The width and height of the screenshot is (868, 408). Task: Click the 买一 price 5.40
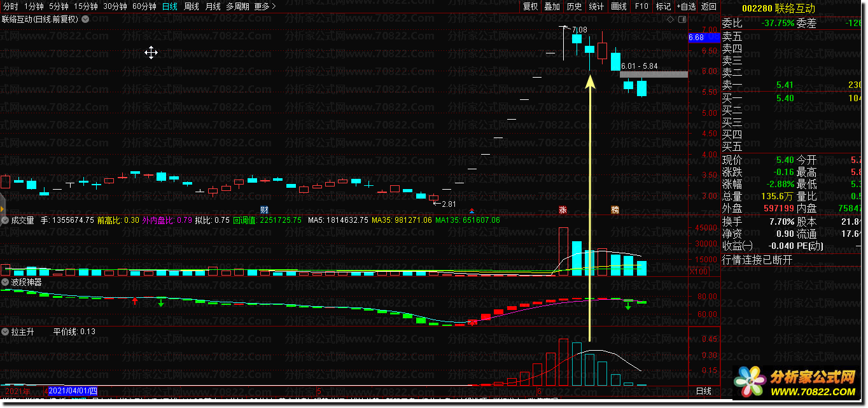[x=784, y=97]
